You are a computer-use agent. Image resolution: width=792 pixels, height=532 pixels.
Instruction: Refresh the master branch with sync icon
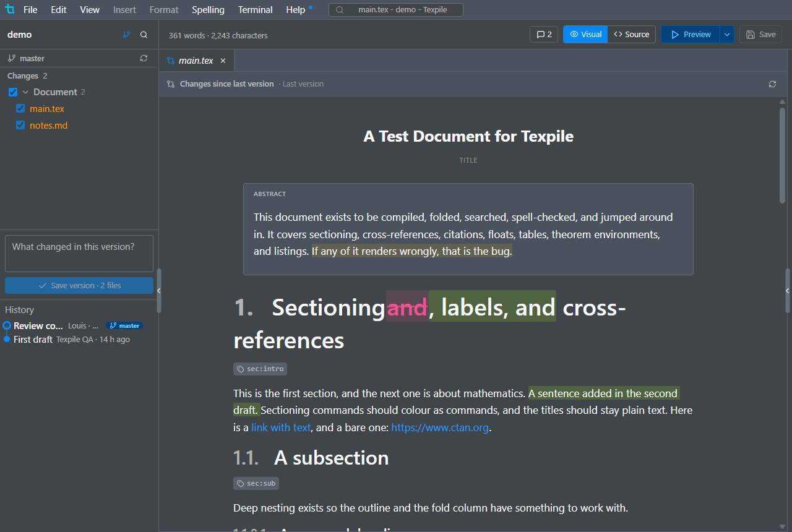point(144,58)
